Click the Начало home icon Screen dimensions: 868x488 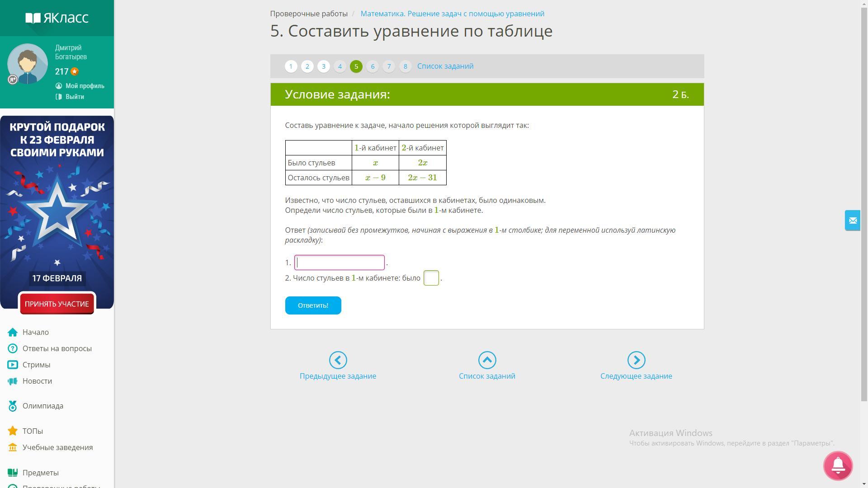[13, 333]
